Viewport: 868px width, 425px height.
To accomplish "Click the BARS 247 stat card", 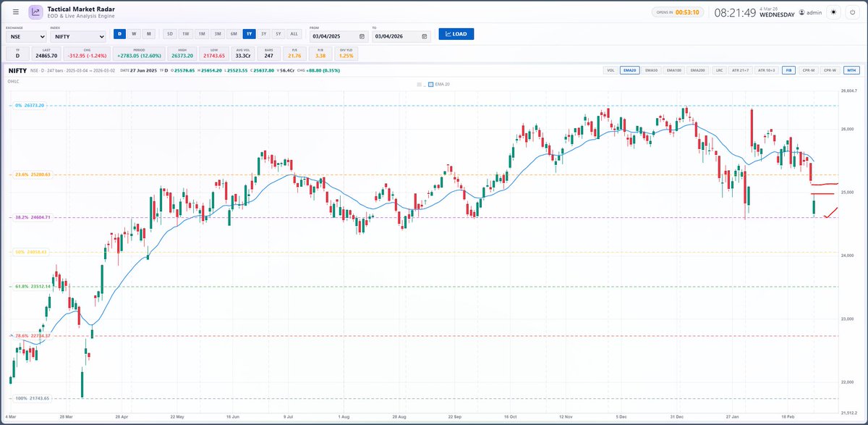I will coord(269,53).
